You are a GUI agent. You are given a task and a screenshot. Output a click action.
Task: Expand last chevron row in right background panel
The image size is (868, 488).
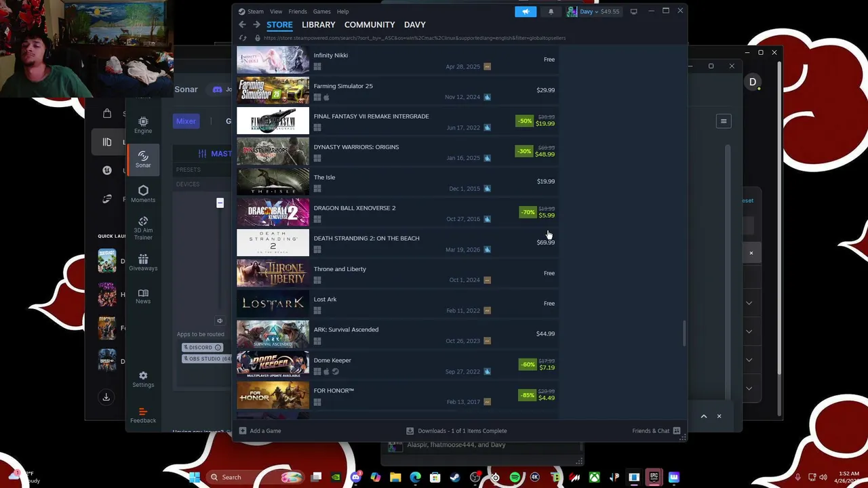749,388
